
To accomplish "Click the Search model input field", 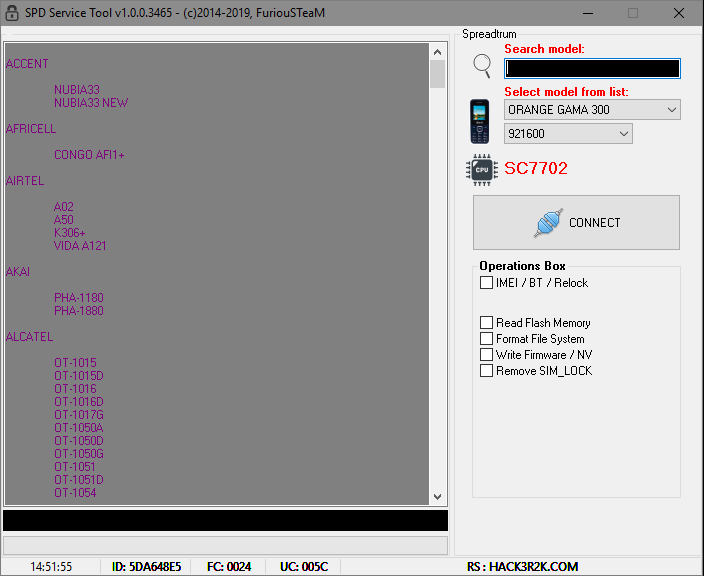I will click(x=592, y=69).
